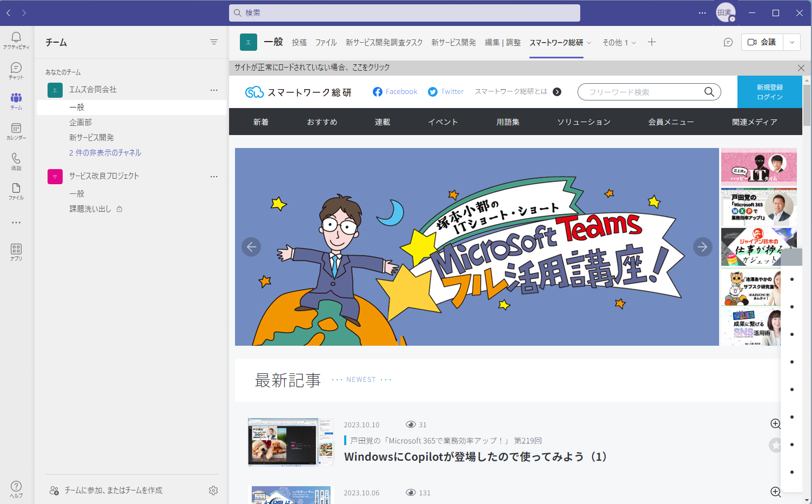Add a new tab with plus icon
Image resolution: width=812 pixels, height=504 pixels.
coord(652,42)
